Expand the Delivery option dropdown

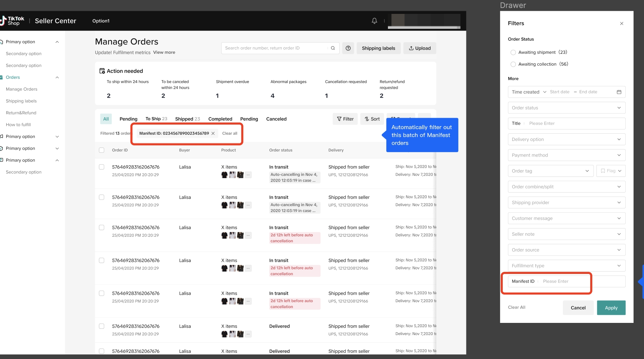coord(566,140)
